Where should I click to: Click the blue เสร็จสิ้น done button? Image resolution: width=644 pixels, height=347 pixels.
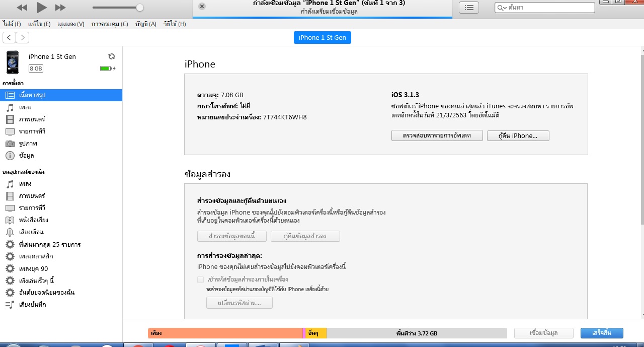602,333
